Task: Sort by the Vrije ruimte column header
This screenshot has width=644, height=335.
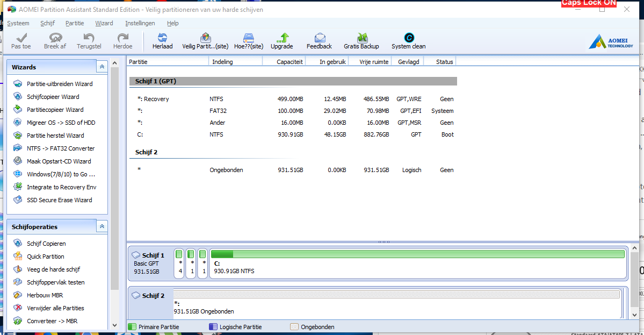Action: pyautogui.click(x=370, y=62)
